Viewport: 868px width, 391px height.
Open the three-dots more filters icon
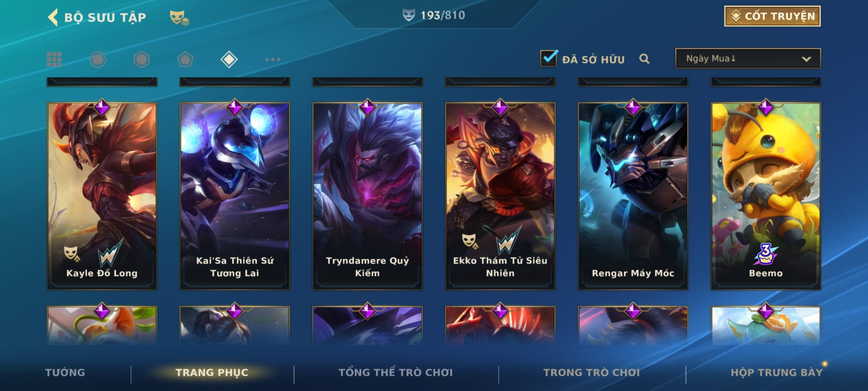(273, 59)
